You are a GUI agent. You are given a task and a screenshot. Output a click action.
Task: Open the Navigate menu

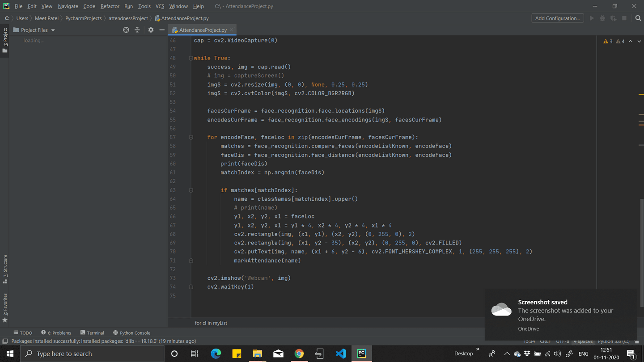(68, 6)
